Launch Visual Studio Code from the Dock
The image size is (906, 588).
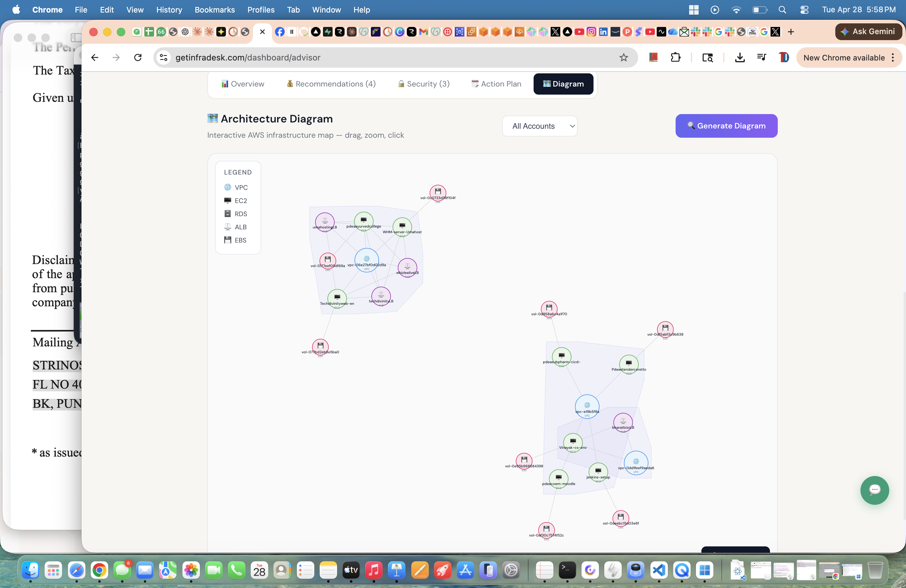(659, 571)
